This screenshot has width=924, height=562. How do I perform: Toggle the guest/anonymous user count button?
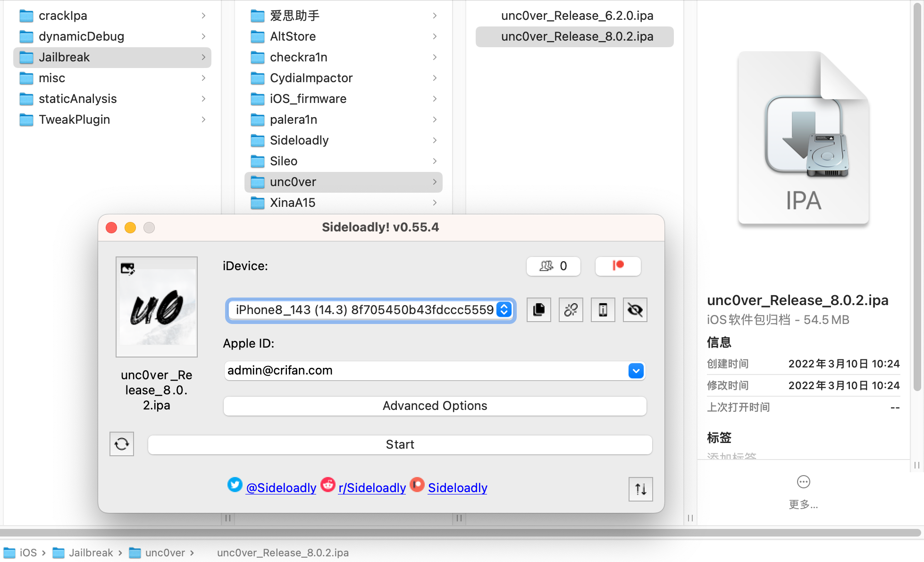pos(553,265)
